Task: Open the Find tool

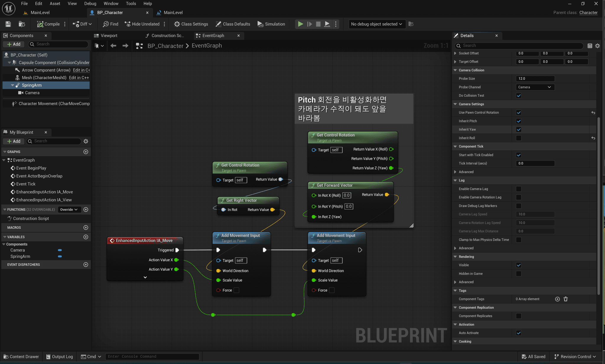Action: [110, 24]
